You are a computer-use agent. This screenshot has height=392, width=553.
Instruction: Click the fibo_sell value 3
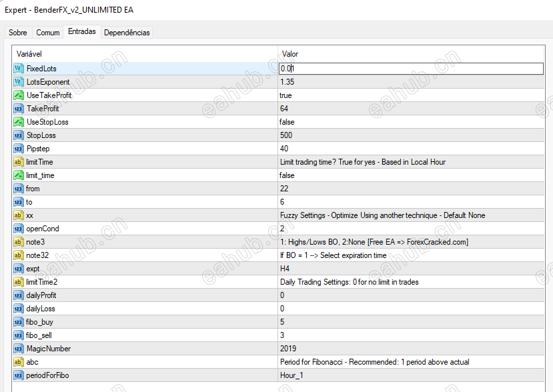coord(282,335)
